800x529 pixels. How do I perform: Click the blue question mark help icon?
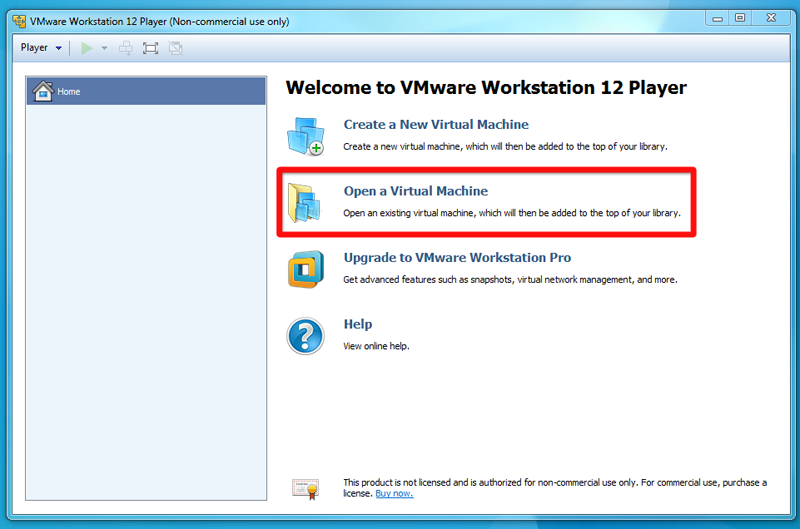(x=305, y=336)
